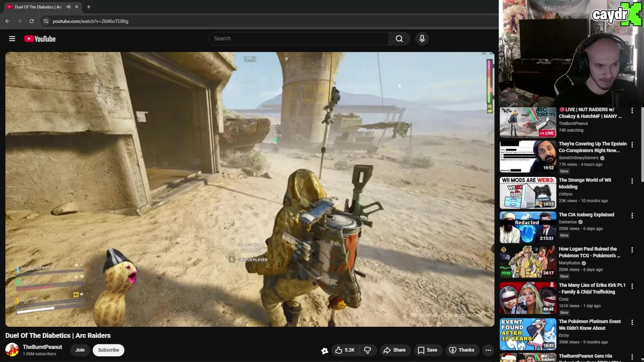Viewport: 644px width, 362px height.
Task: Go to the YouTube home logo
Action: 40,39
